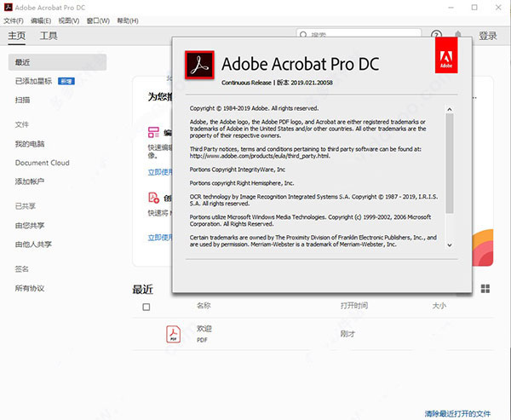Switch recent files to grid view

[x=485, y=289]
